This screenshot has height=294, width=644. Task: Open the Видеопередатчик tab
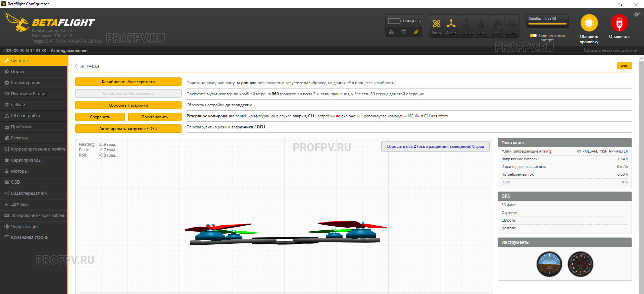coord(34,193)
